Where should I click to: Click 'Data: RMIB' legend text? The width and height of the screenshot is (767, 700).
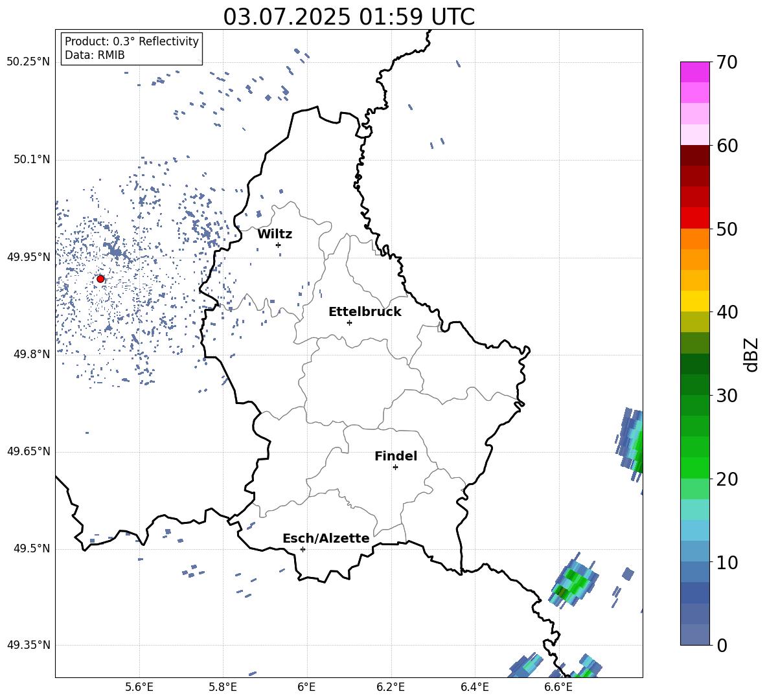pos(95,55)
